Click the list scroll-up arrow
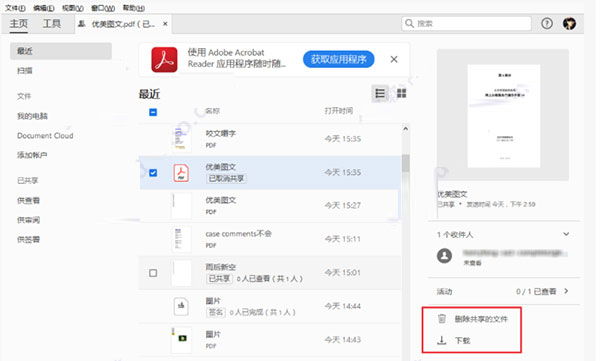 pos(406,129)
